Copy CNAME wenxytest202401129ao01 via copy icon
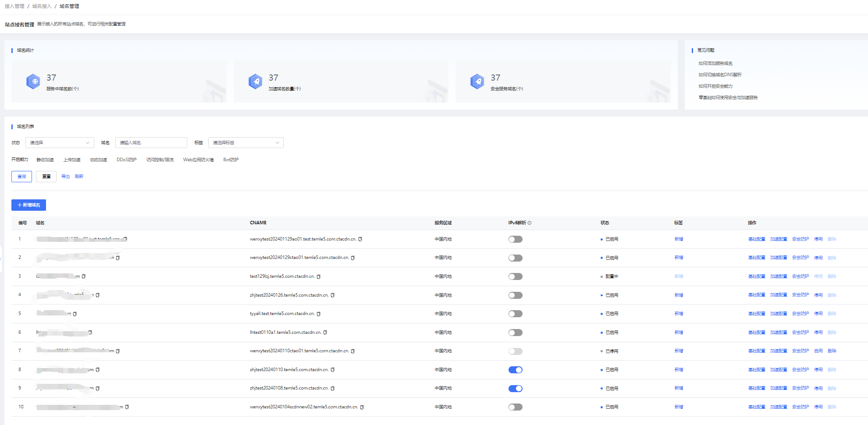The width and height of the screenshot is (868, 425). (x=360, y=239)
